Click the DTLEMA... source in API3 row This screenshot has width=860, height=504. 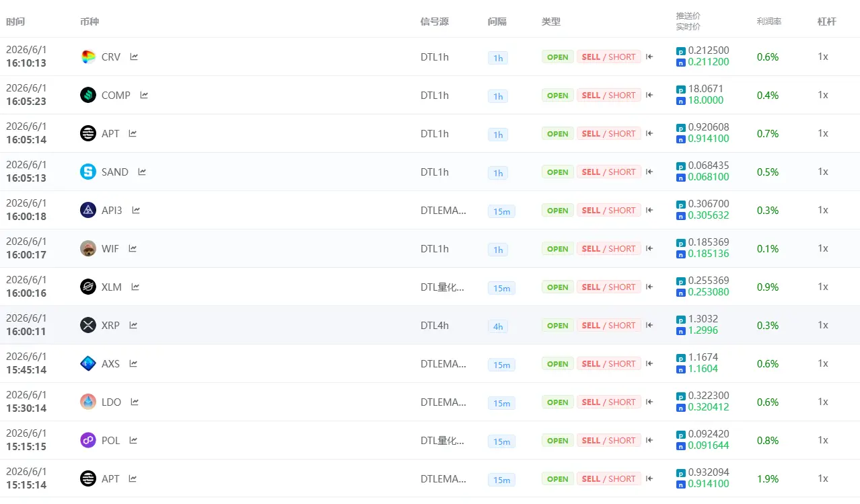[x=443, y=211]
